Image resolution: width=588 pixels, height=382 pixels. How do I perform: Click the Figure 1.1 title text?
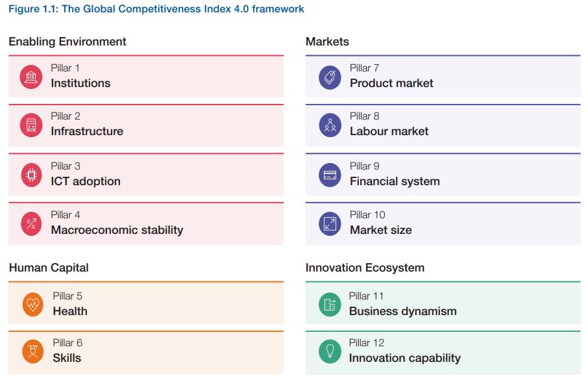pyautogui.click(x=156, y=8)
